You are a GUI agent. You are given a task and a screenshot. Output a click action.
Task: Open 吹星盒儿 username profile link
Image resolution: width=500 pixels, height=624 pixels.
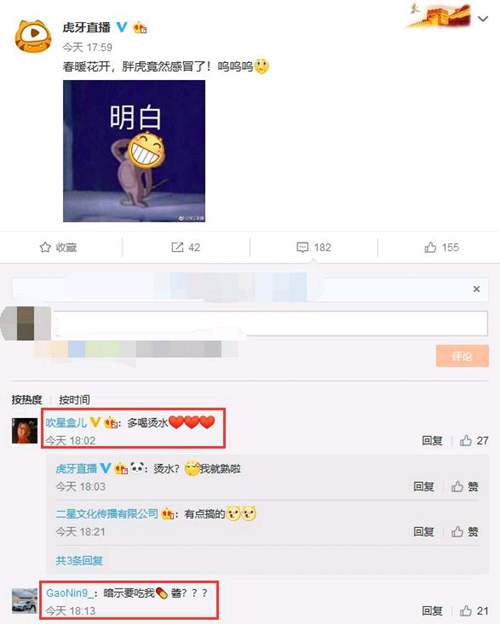pyautogui.click(x=66, y=422)
